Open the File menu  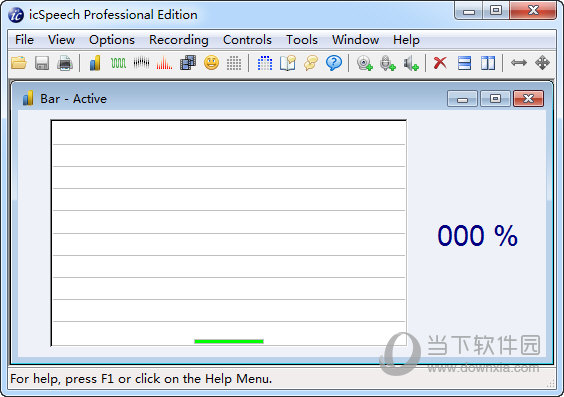pos(24,40)
